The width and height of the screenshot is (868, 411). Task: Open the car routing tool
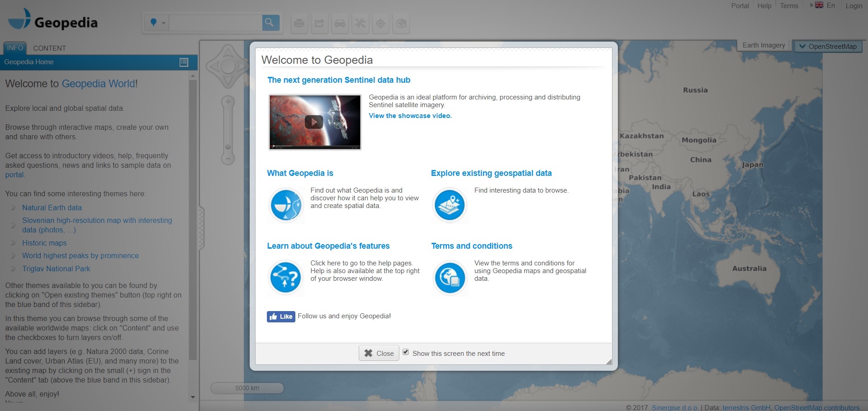click(x=340, y=23)
